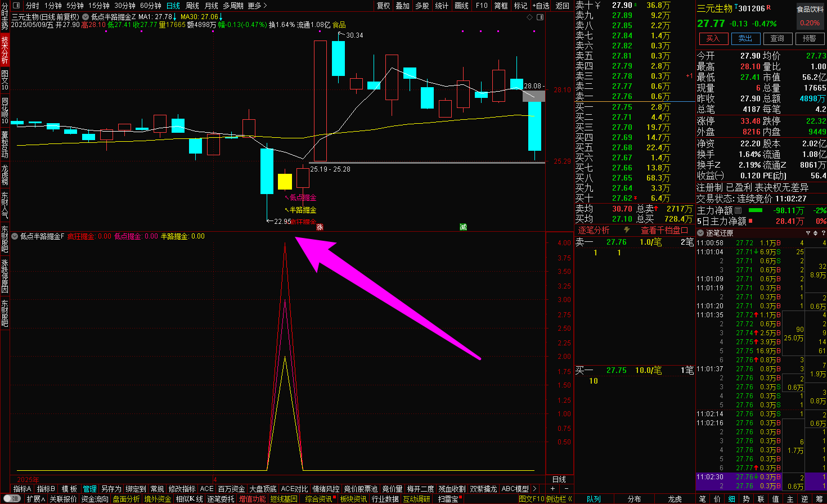Switch to 5分钟 period
The width and height of the screenshot is (827, 504).
(x=75, y=6)
